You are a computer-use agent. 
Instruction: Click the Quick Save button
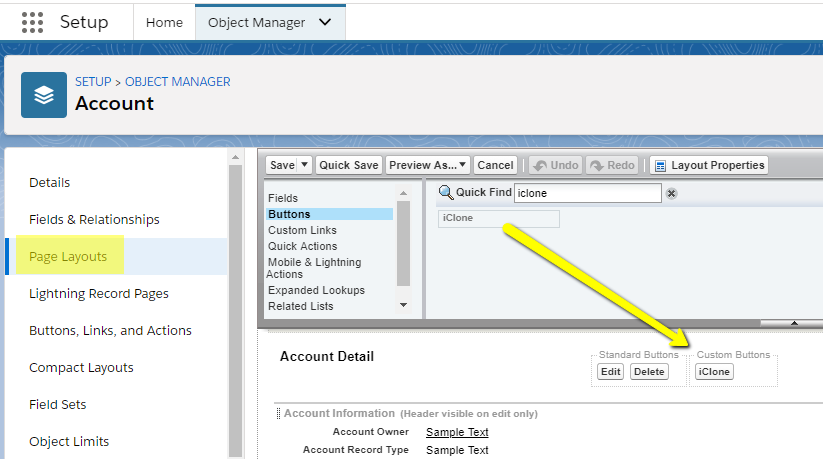point(349,165)
